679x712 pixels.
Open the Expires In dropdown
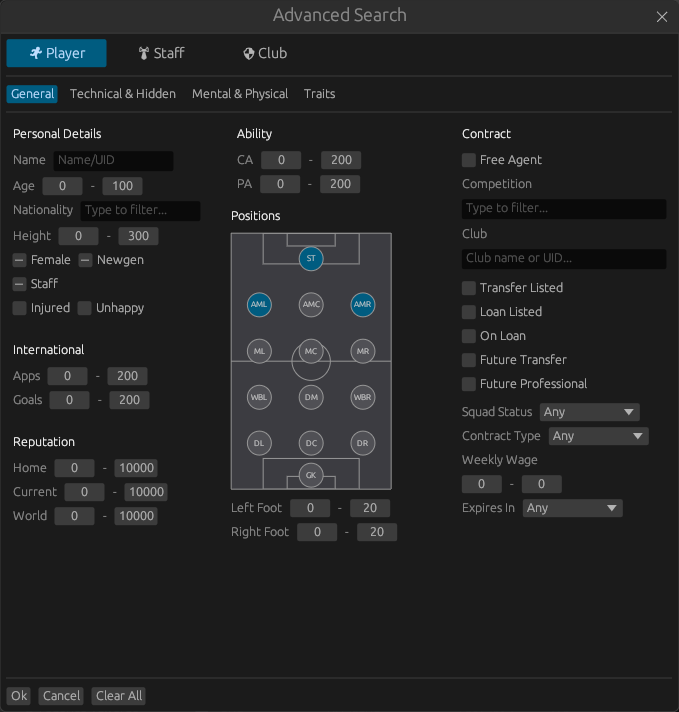click(x=572, y=508)
